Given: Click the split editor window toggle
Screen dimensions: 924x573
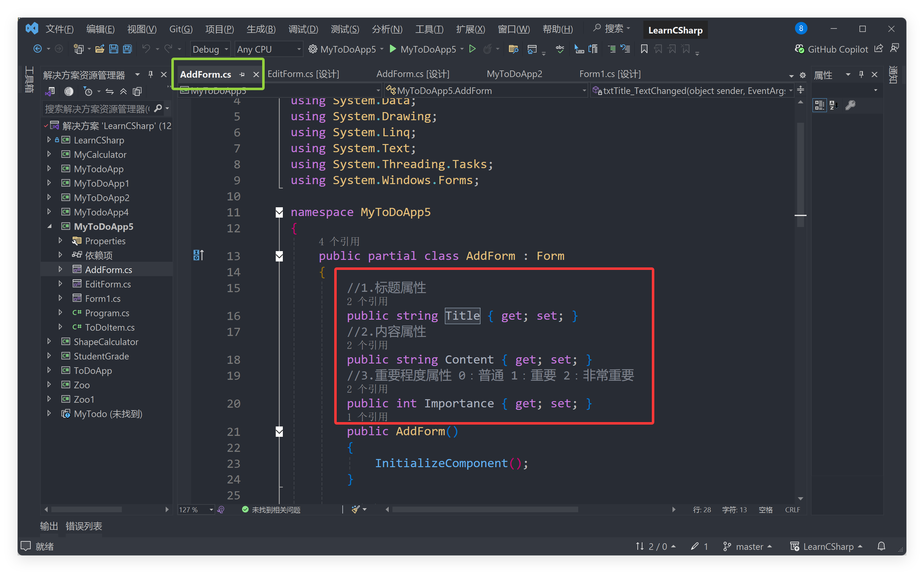Looking at the screenshot, I should click(x=801, y=90).
